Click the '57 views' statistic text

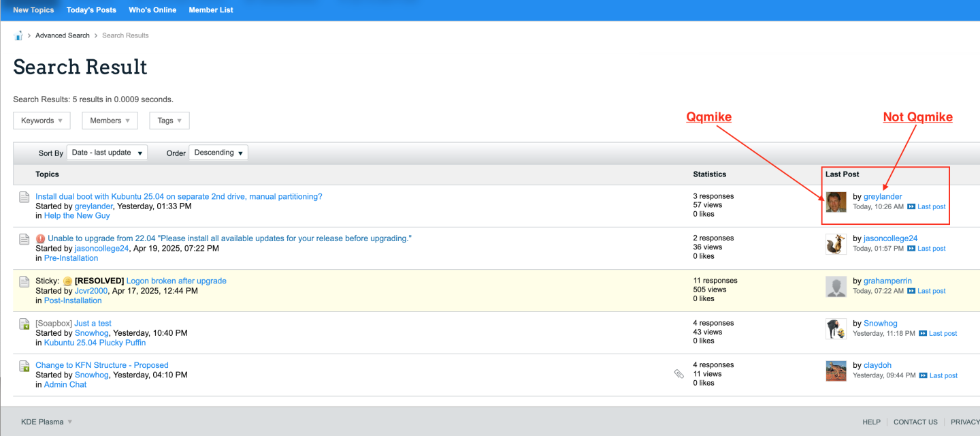tap(708, 205)
